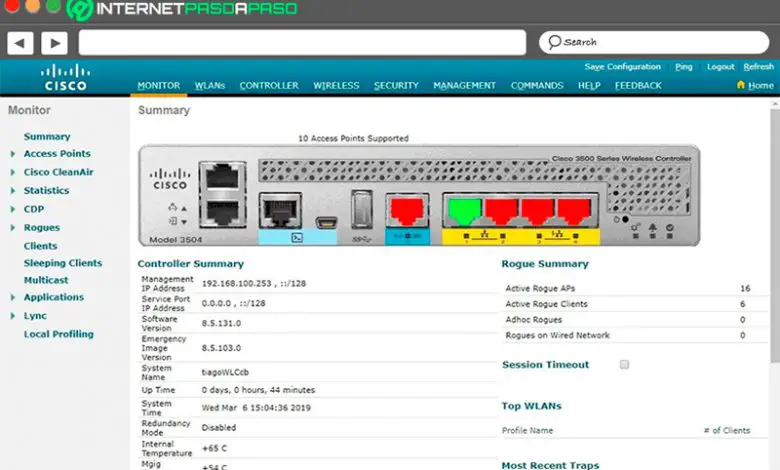This screenshot has width=780, height=470.
Task: Open the WLANs tab
Action: pos(209,86)
